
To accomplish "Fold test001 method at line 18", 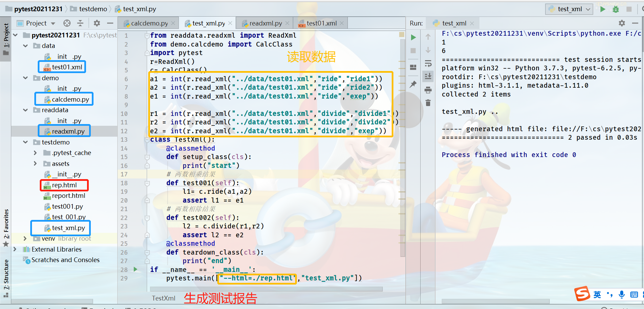I will pos(147,183).
